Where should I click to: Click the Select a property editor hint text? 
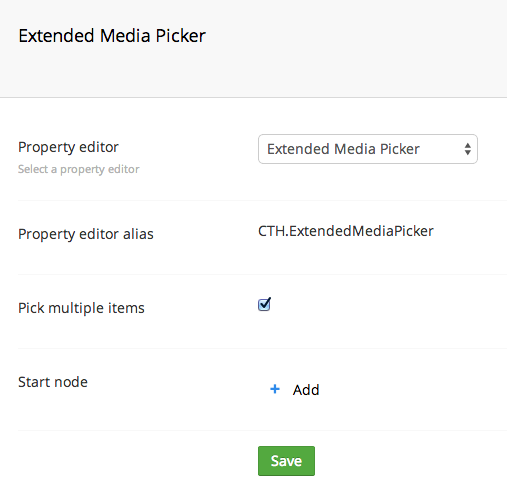79,169
